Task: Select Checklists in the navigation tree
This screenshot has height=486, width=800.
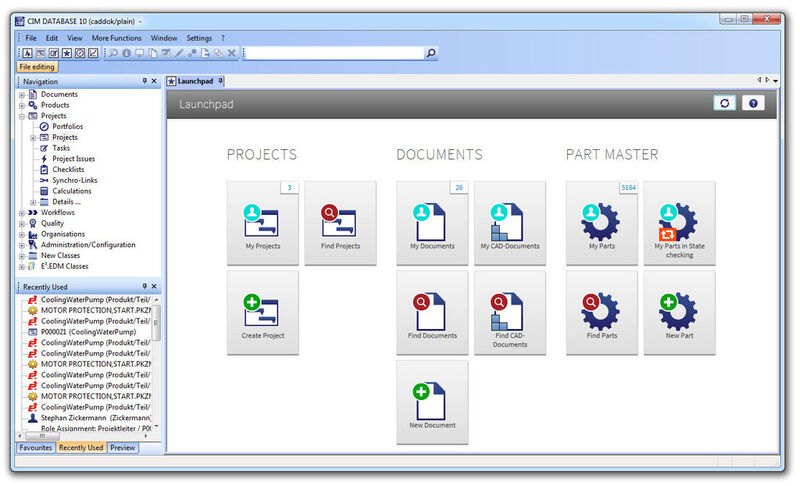Action: click(x=68, y=170)
